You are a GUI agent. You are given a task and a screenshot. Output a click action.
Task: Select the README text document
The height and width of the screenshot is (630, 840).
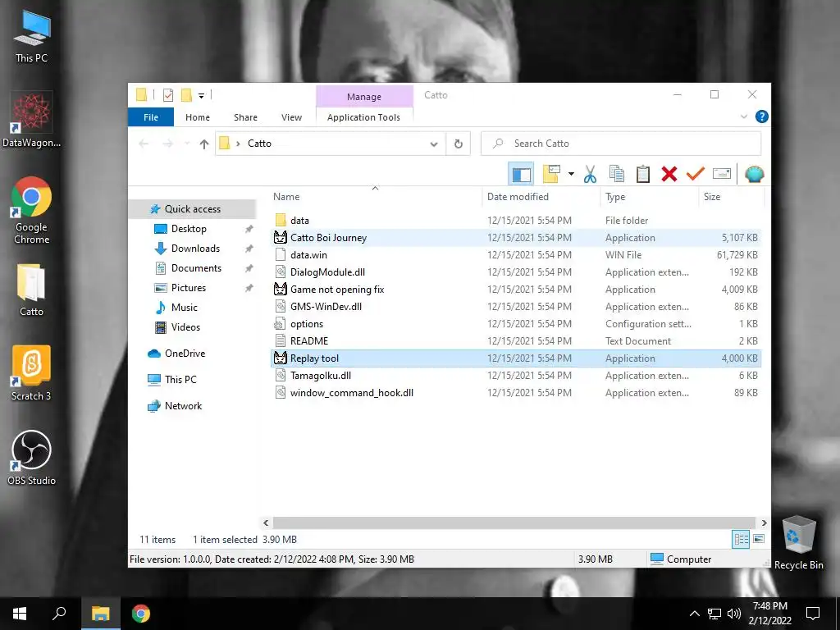click(516, 340)
